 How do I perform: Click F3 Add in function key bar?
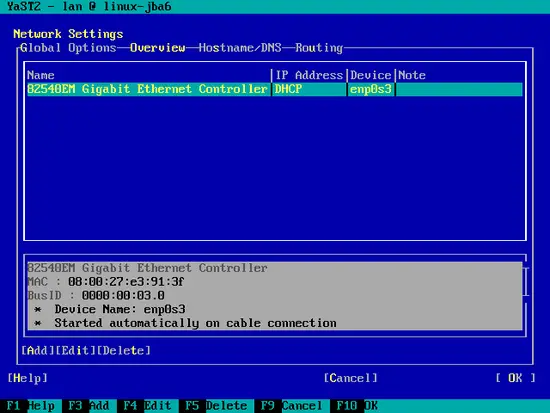[x=89, y=406]
